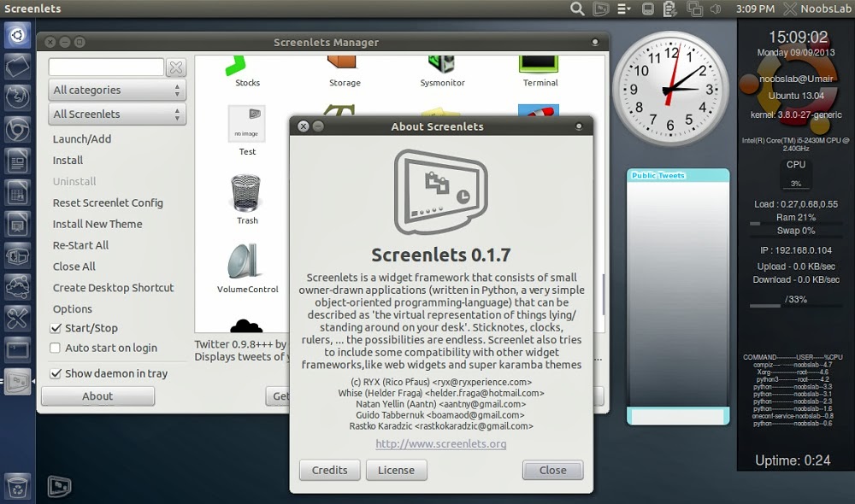
Task: Choose Install New Theme in sidebar
Action: point(97,224)
